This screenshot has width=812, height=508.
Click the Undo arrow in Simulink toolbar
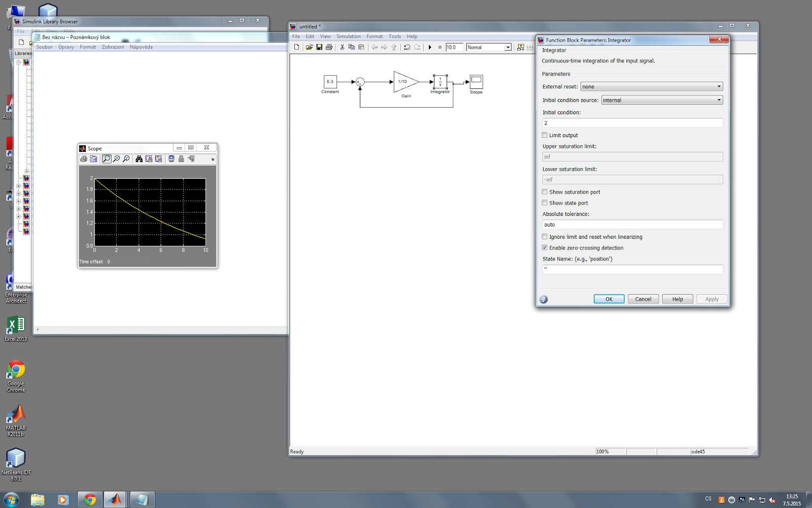click(407, 47)
